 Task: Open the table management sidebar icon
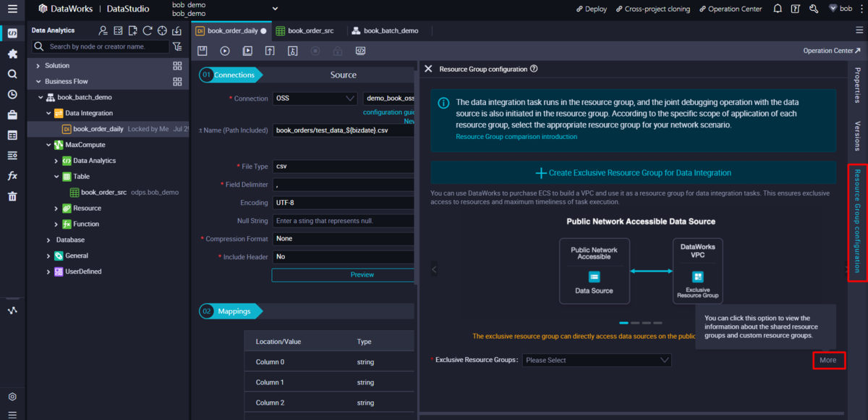tap(12, 135)
